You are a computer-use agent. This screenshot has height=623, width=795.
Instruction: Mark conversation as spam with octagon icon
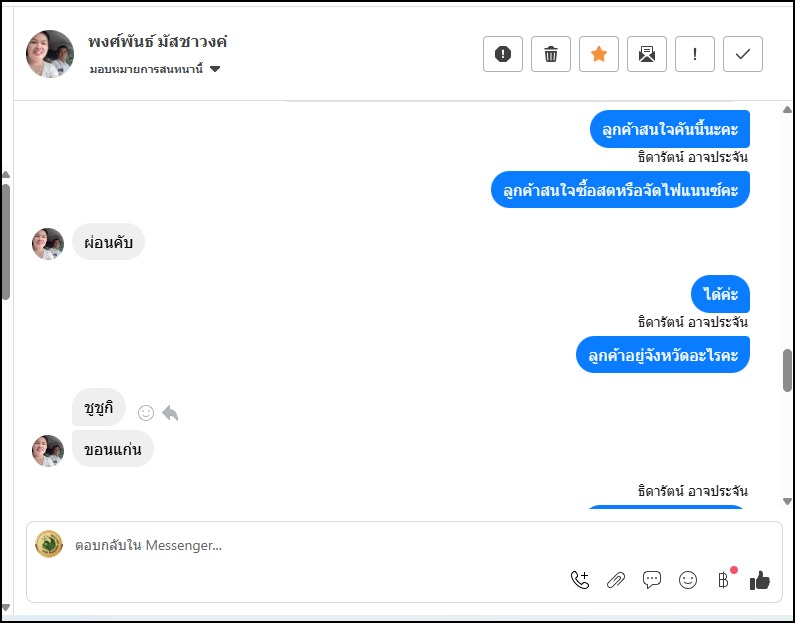tap(503, 54)
